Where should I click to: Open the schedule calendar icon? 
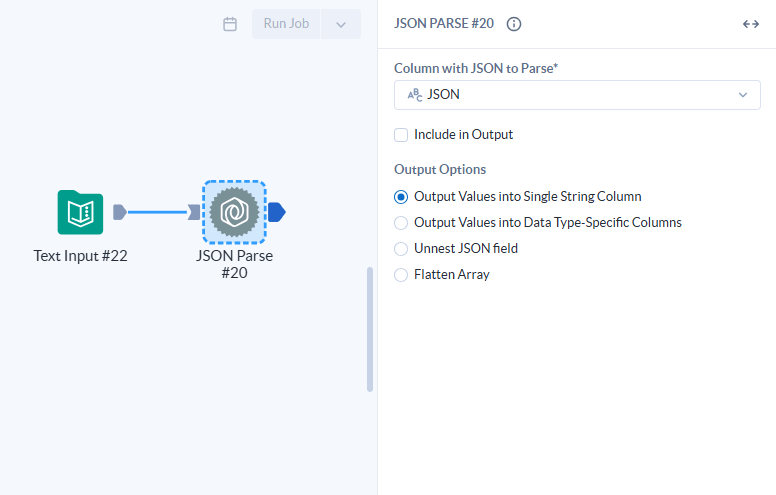[x=230, y=24]
